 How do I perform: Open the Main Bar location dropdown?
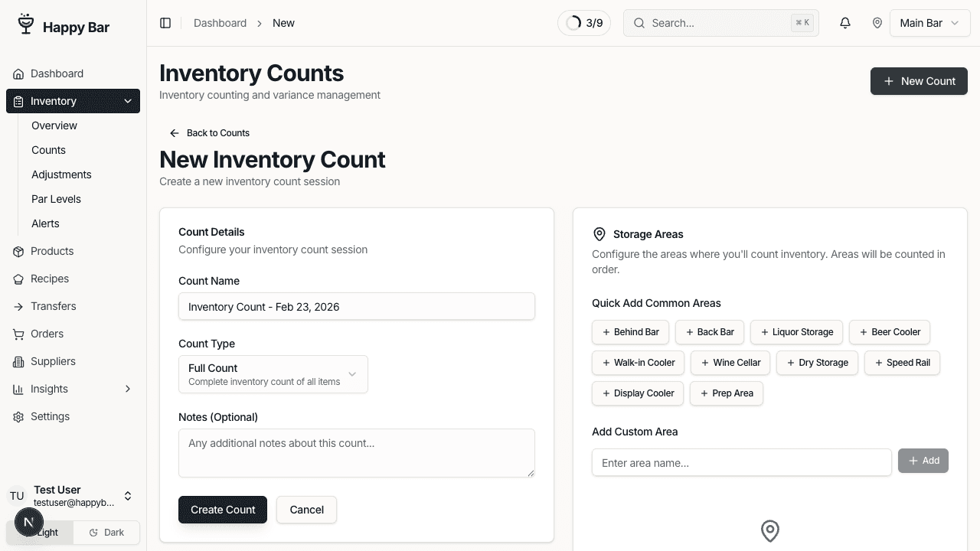pyautogui.click(x=929, y=23)
